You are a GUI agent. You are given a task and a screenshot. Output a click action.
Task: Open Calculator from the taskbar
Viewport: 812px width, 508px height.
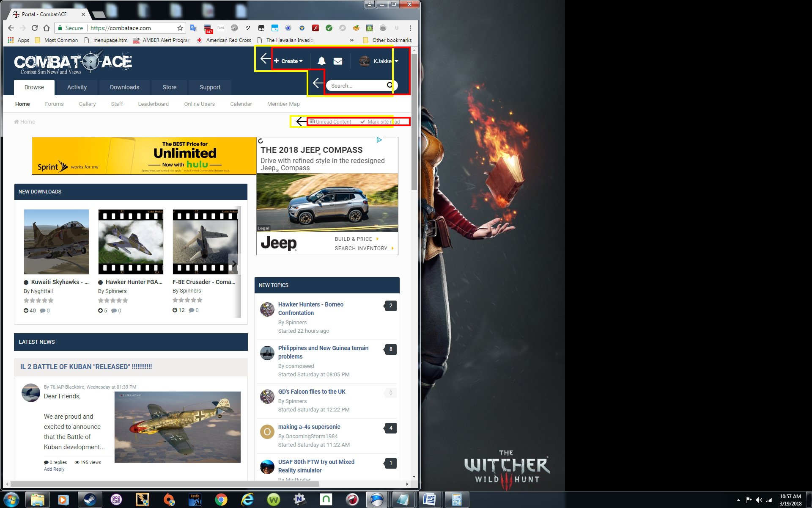pos(456,500)
